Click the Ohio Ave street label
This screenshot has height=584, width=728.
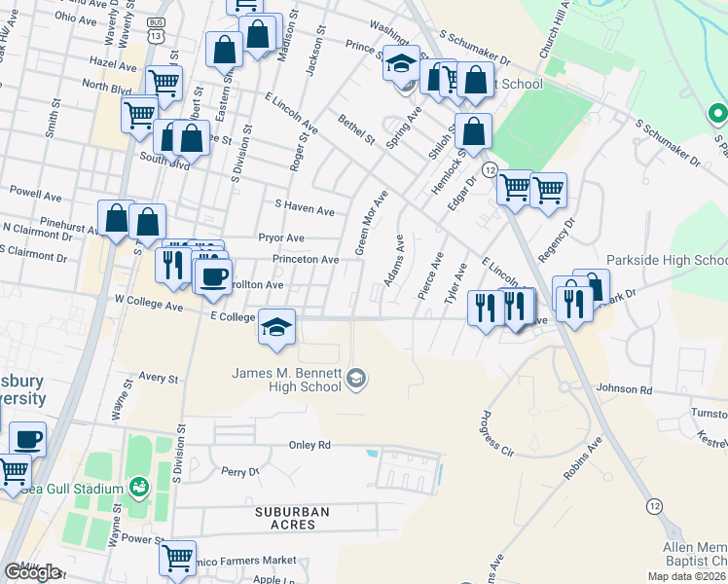(x=76, y=18)
